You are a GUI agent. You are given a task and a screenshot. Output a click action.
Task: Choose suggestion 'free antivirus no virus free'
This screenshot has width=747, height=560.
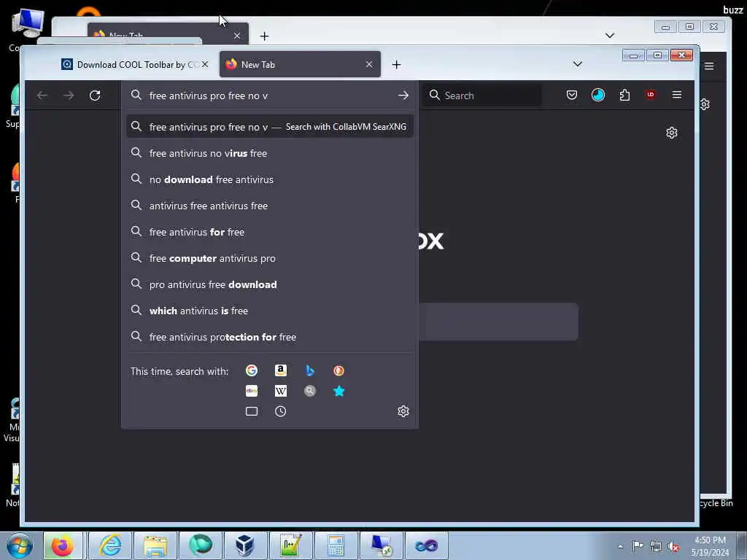coord(270,153)
